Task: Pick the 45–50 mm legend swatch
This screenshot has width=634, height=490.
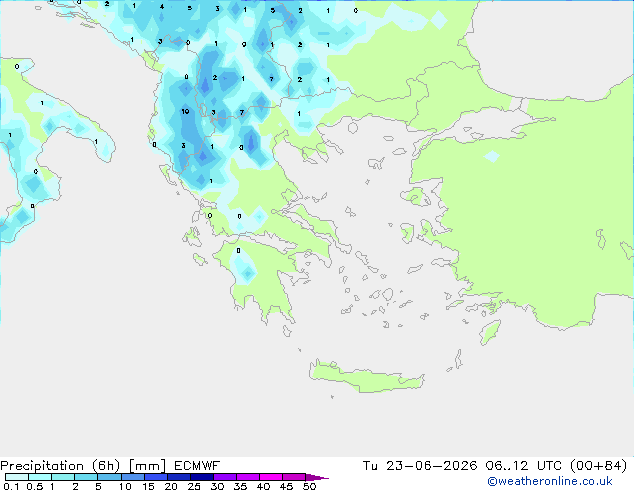Action: click(294, 477)
